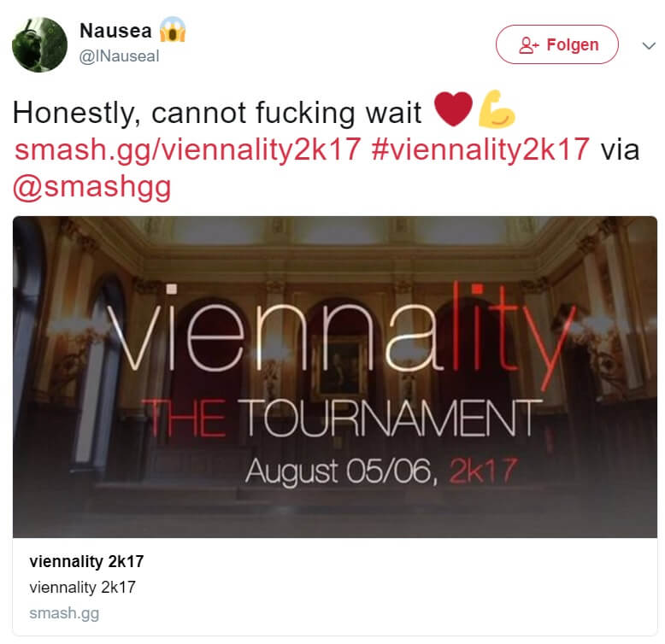Open the viennality tournament preview image
Viewport: 665px width, 644px height.
tap(335, 377)
